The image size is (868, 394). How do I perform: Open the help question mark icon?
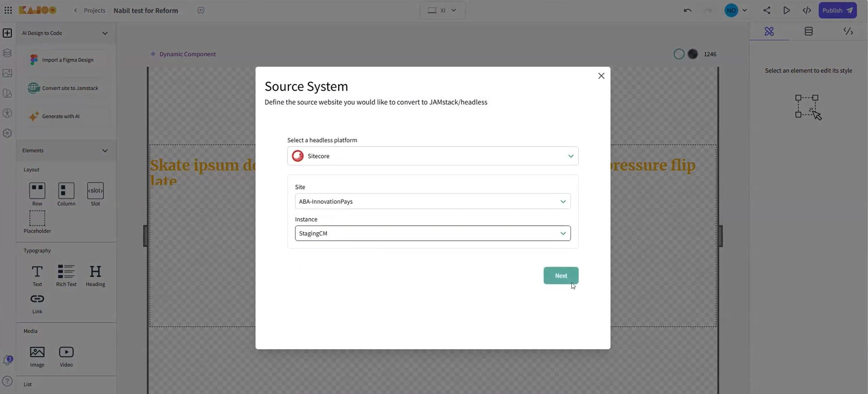tap(7, 381)
